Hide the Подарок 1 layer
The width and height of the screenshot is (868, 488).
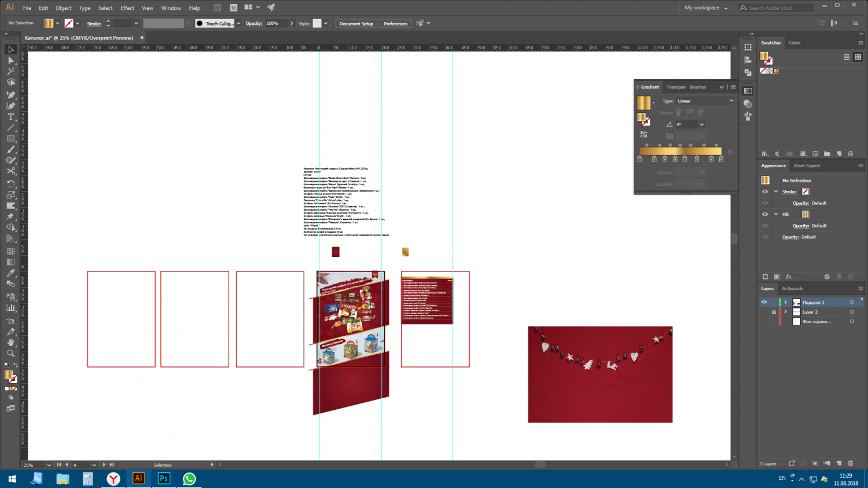tap(764, 302)
